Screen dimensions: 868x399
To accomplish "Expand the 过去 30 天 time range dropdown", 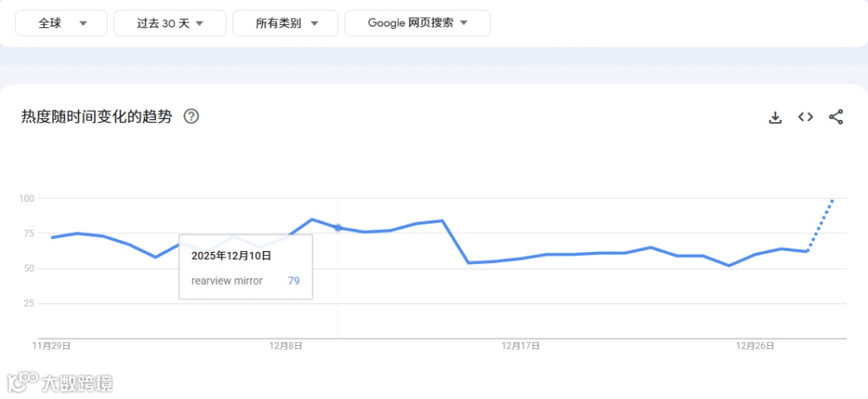I will tap(170, 23).
